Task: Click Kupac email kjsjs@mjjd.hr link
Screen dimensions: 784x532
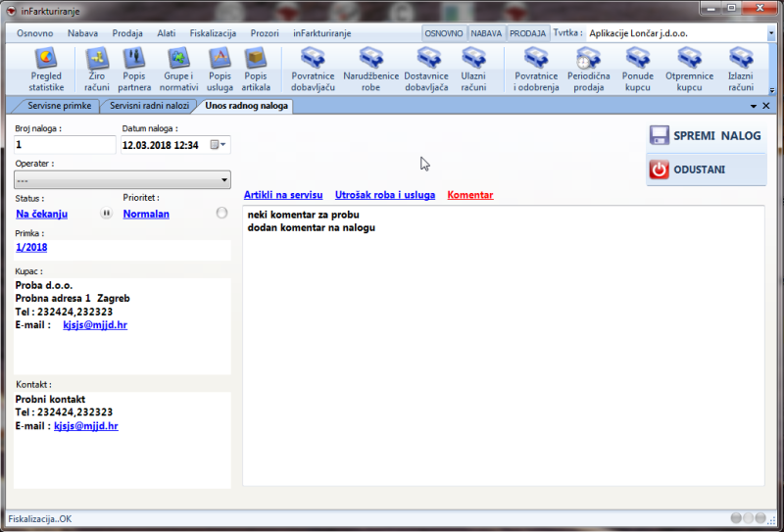Action: pyautogui.click(x=95, y=325)
